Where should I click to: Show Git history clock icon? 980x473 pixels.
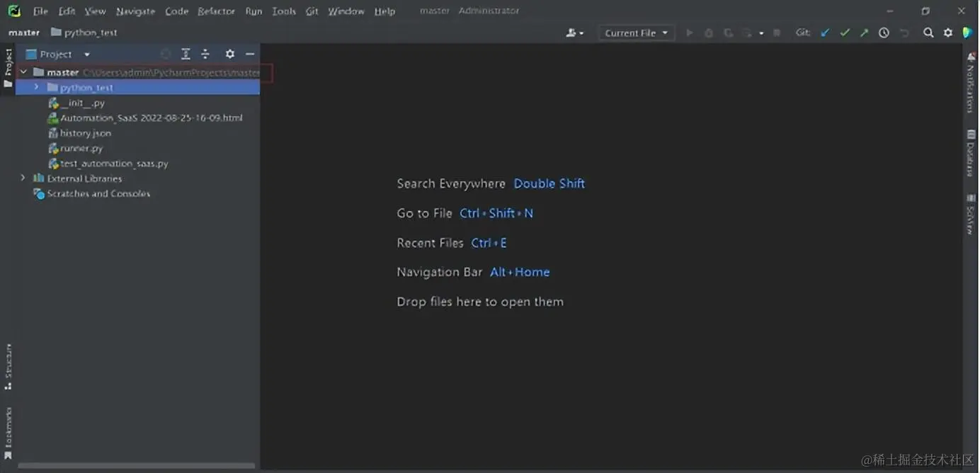(884, 33)
